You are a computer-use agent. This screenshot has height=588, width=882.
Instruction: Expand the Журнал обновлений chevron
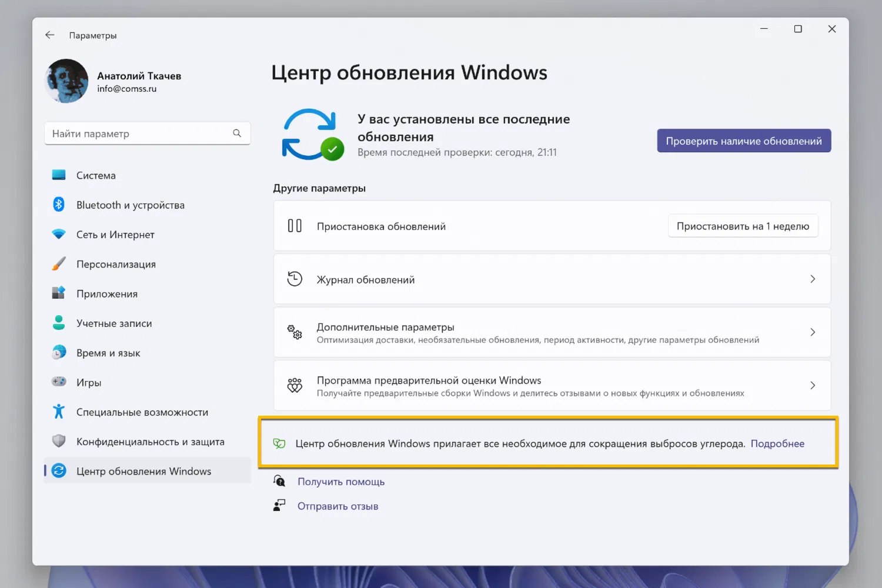click(813, 279)
